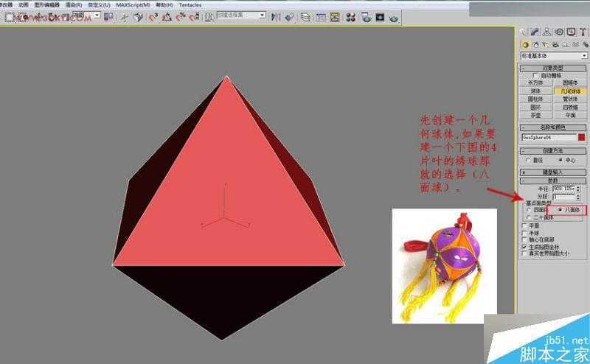Toggle the Percent Snap icon
This screenshot has width=590, height=364.
point(181,17)
